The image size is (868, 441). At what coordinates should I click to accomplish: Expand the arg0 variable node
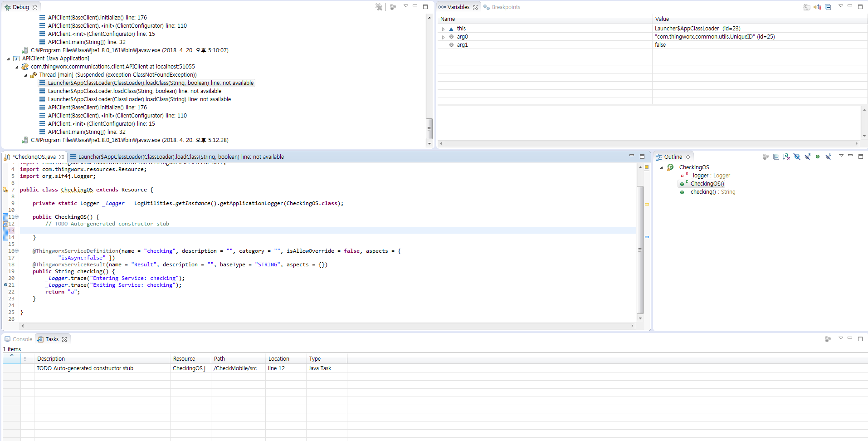click(443, 37)
